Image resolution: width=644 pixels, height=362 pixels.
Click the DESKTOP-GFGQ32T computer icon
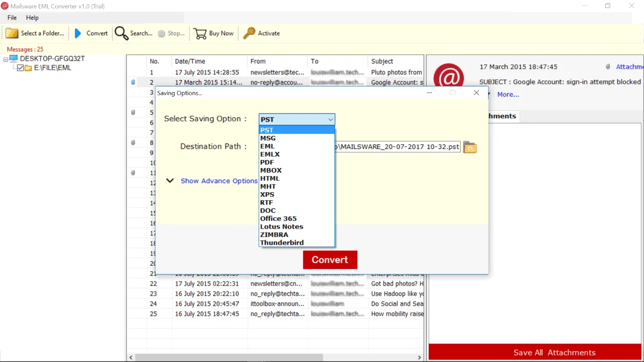pyautogui.click(x=14, y=59)
